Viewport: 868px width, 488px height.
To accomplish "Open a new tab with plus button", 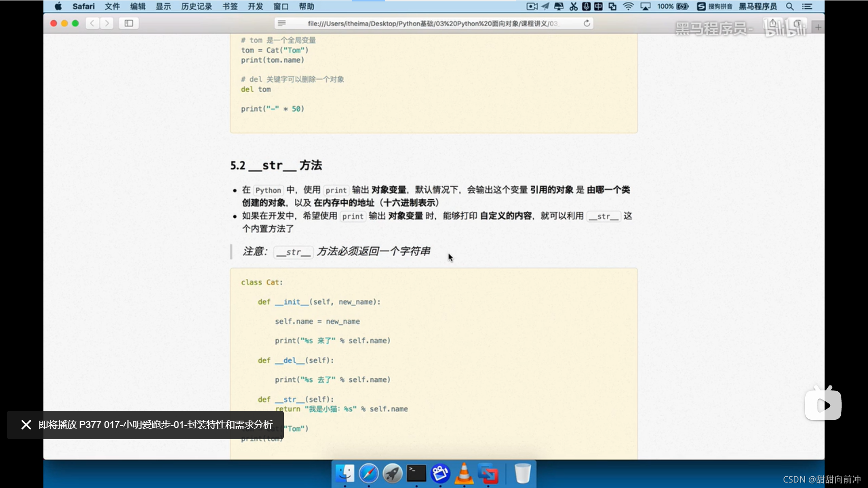I will coord(818,27).
